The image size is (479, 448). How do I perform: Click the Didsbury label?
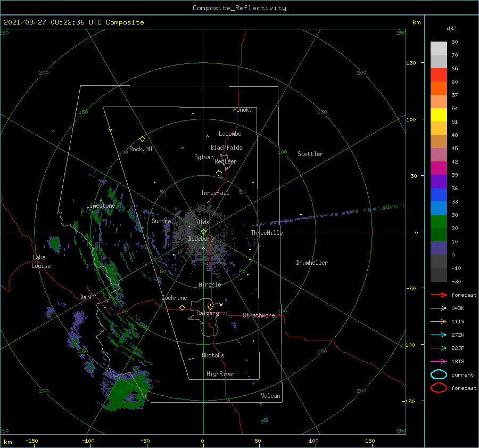click(x=201, y=239)
